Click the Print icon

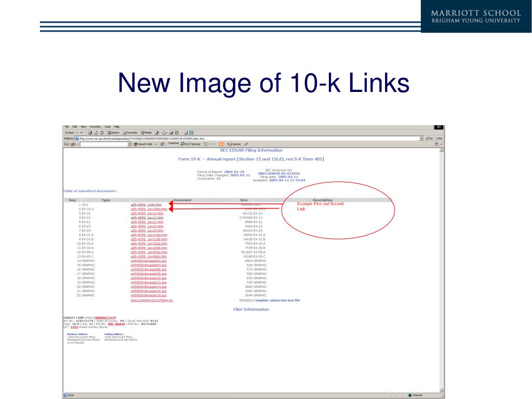click(x=171, y=132)
